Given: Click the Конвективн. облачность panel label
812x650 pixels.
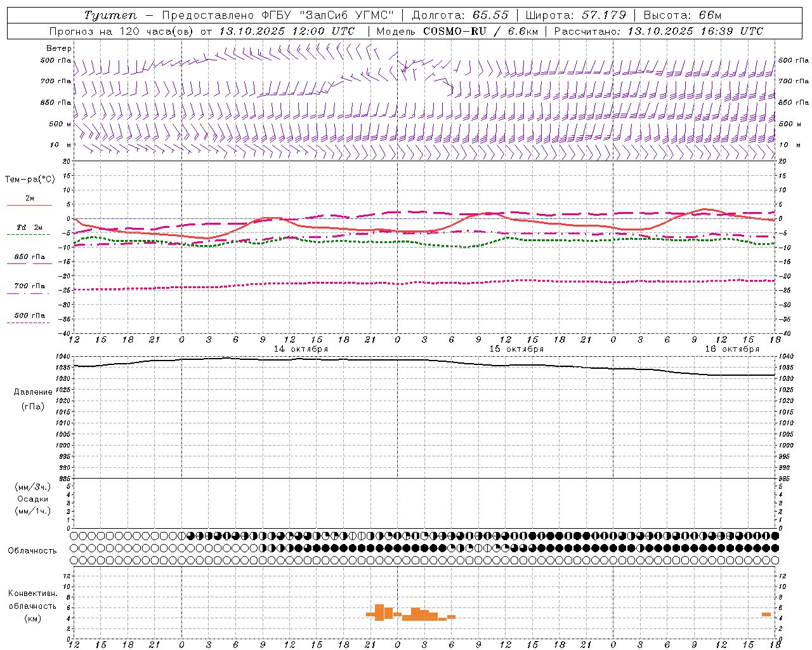Looking at the screenshot, I should coord(33,599).
